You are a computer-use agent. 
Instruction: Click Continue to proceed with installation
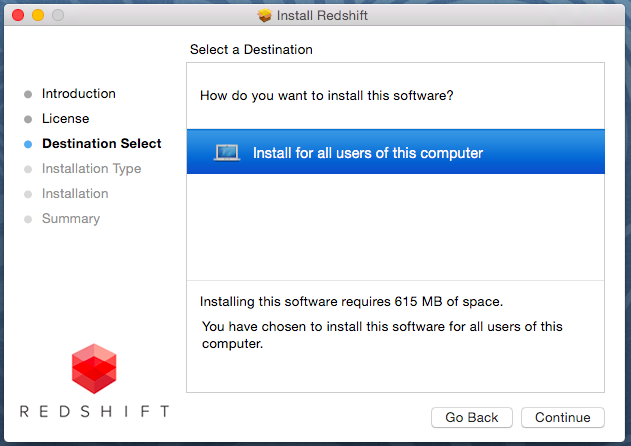tap(563, 417)
